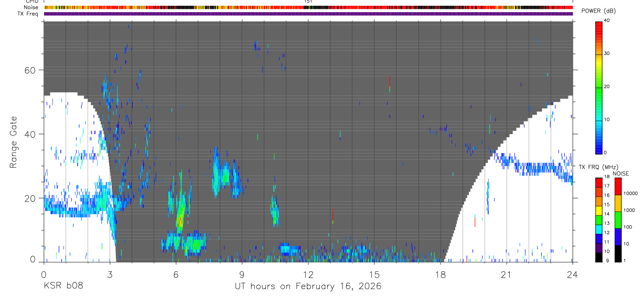The width and height of the screenshot is (644, 297).
Task: Click the 3 tick on the UT hours axis
Action: (x=110, y=274)
